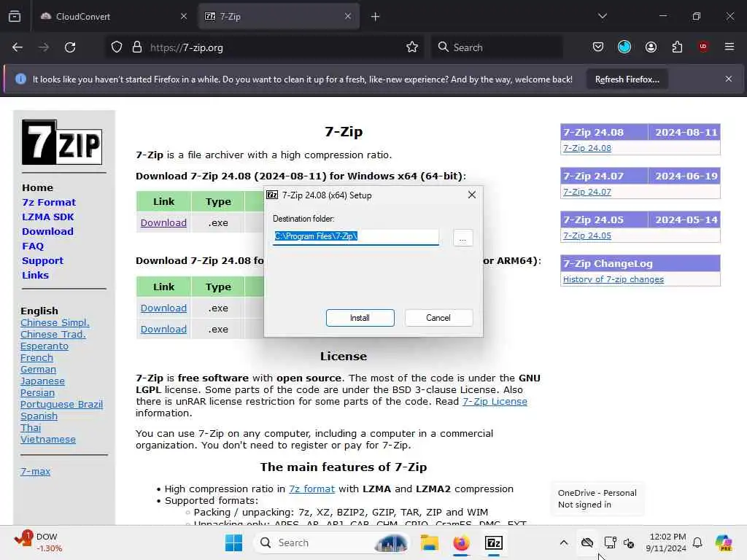Click the display/network tray icon
Screen dimensions: 747x560
610,542
